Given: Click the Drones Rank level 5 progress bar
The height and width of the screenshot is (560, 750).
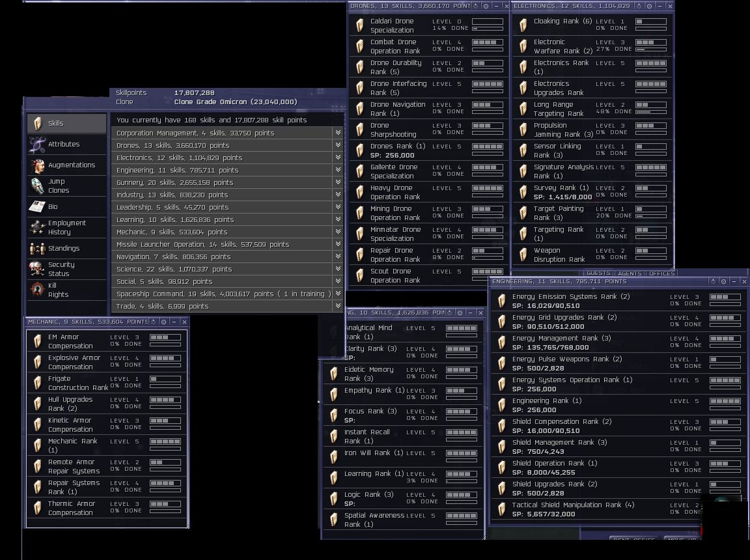Looking at the screenshot, I should pos(488,147).
